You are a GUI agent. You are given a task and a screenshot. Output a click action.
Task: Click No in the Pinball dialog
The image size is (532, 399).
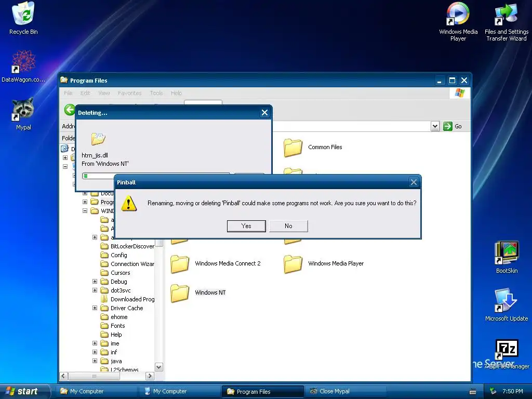[288, 226]
